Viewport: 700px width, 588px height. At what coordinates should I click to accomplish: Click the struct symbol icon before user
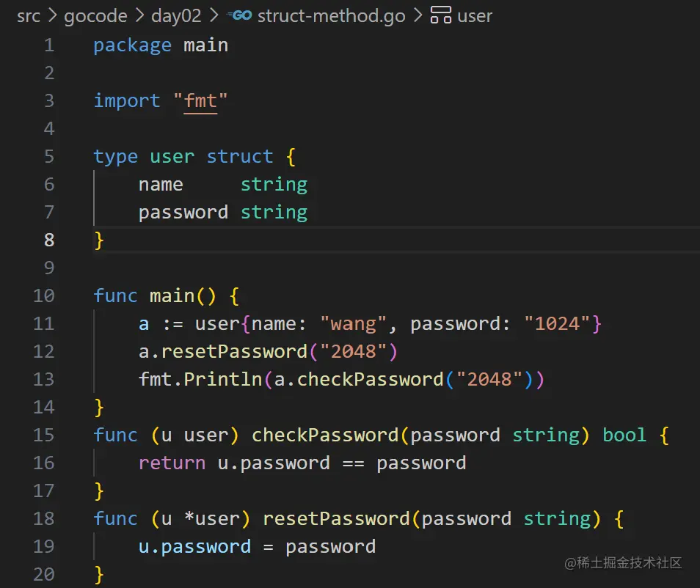pos(441,15)
